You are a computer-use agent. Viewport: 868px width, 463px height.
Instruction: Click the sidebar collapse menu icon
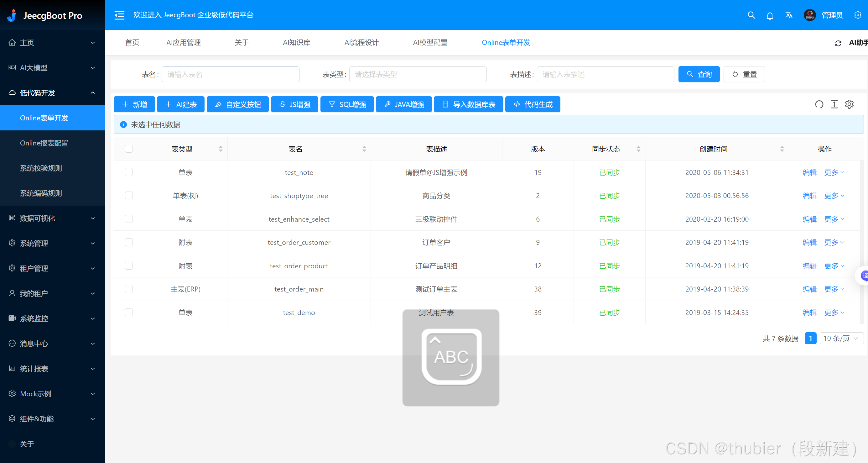click(119, 15)
